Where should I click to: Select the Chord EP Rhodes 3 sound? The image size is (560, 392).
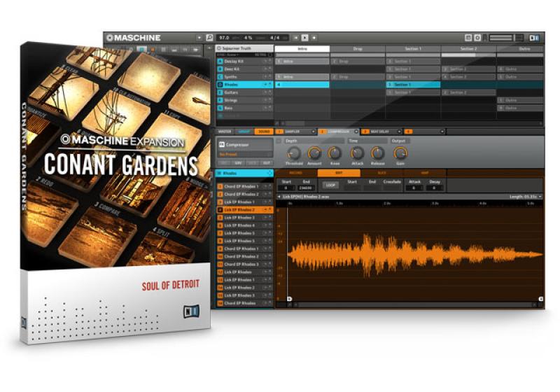coord(244,264)
